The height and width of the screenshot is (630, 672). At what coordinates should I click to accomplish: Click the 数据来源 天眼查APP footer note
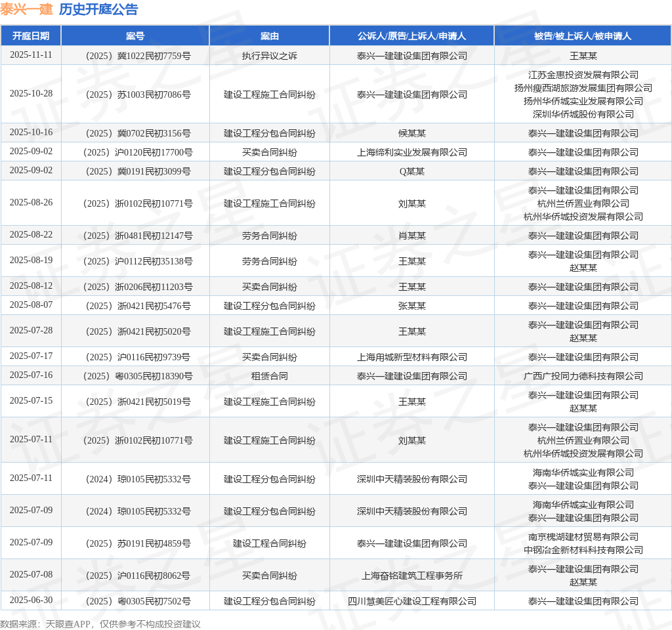[x=100, y=624]
